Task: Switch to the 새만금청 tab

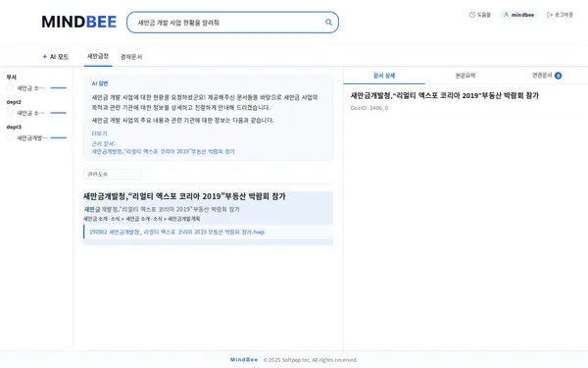Action: tap(98, 56)
